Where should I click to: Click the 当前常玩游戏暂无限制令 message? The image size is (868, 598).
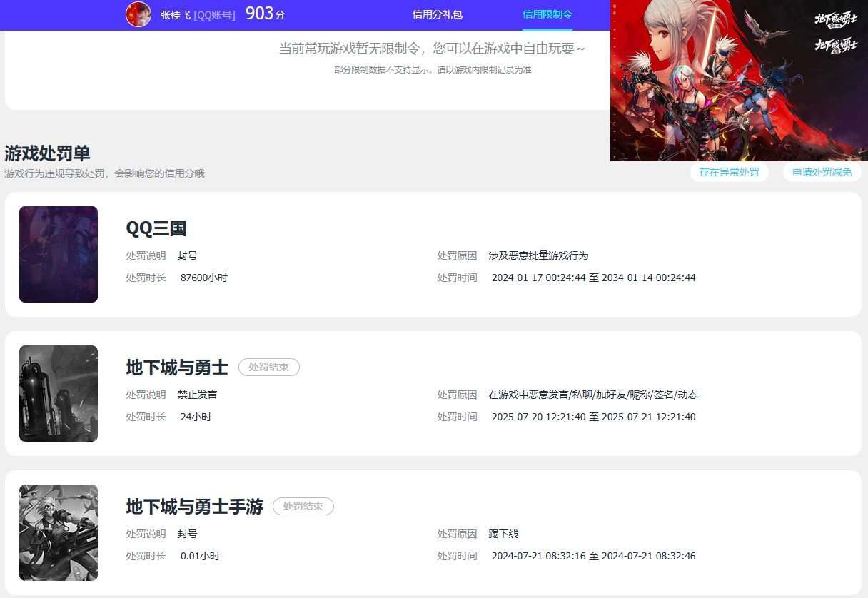pos(432,49)
